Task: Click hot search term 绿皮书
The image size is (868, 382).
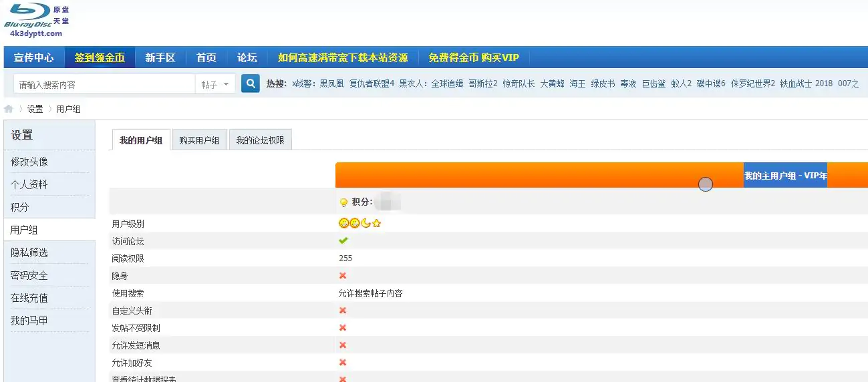Action: (603, 83)
